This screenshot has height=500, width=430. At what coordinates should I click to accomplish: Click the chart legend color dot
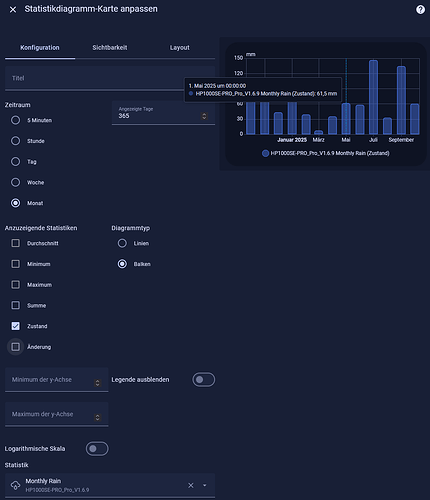265,153
